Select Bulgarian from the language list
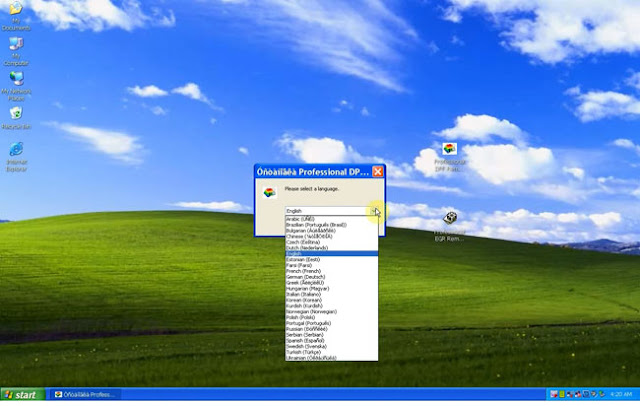Screen dimensions: 640x406 331,231
